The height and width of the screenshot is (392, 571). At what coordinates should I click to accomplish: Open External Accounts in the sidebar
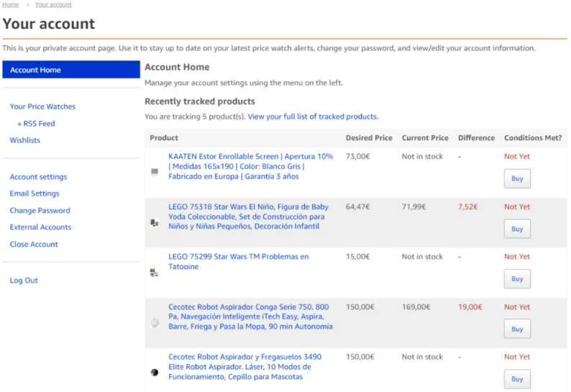click(40, 227)
